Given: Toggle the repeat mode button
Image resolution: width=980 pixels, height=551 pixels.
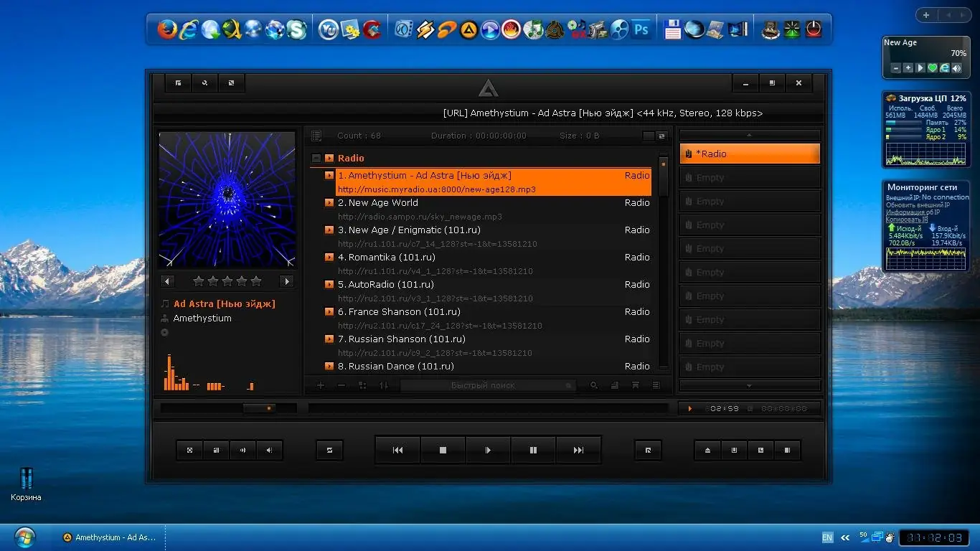Looking at the screenshot, I should [x=647, y=450].
